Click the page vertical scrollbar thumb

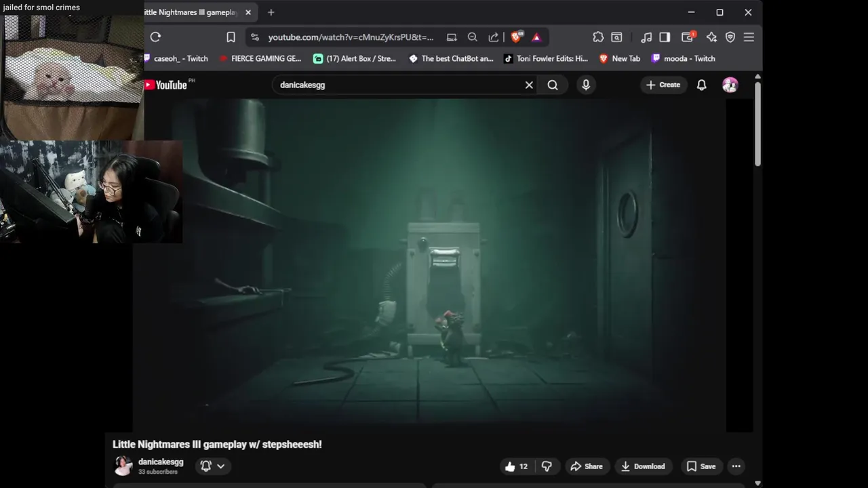point(757,124)
